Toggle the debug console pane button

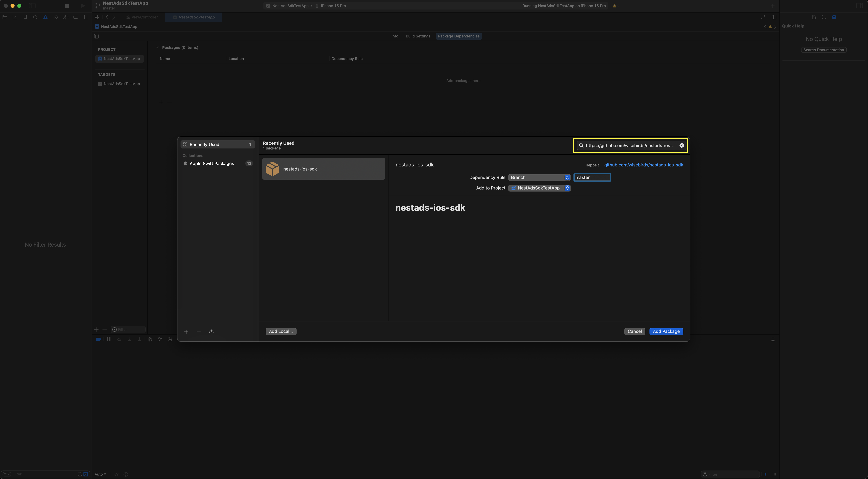click(x=773, y=339)
